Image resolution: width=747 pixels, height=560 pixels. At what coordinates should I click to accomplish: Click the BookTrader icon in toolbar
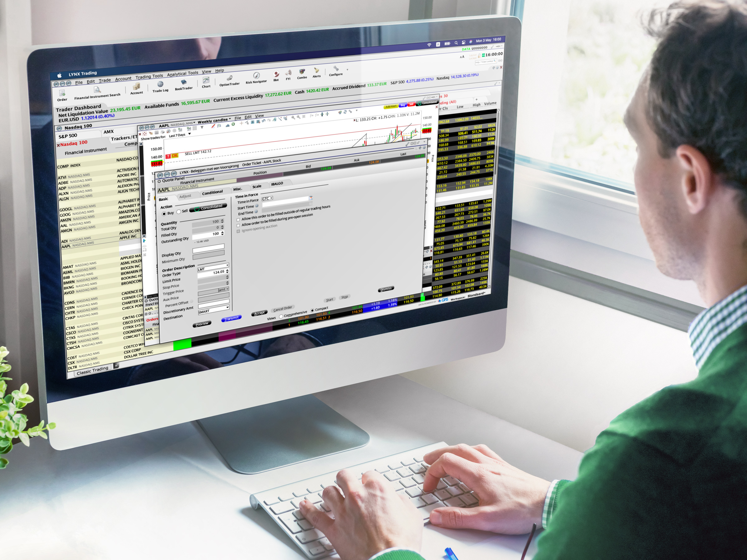(182, 86)
